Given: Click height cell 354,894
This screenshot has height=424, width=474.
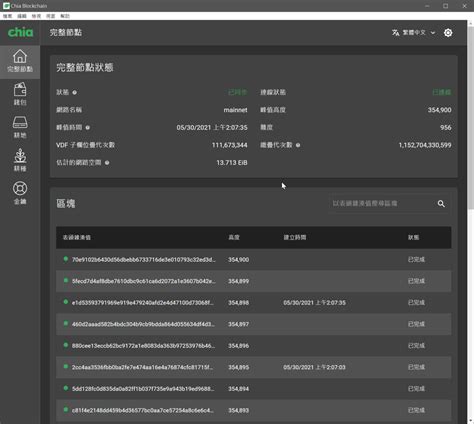Looking at the screenshot, I should pyautogui.click(x=238, y=389).
